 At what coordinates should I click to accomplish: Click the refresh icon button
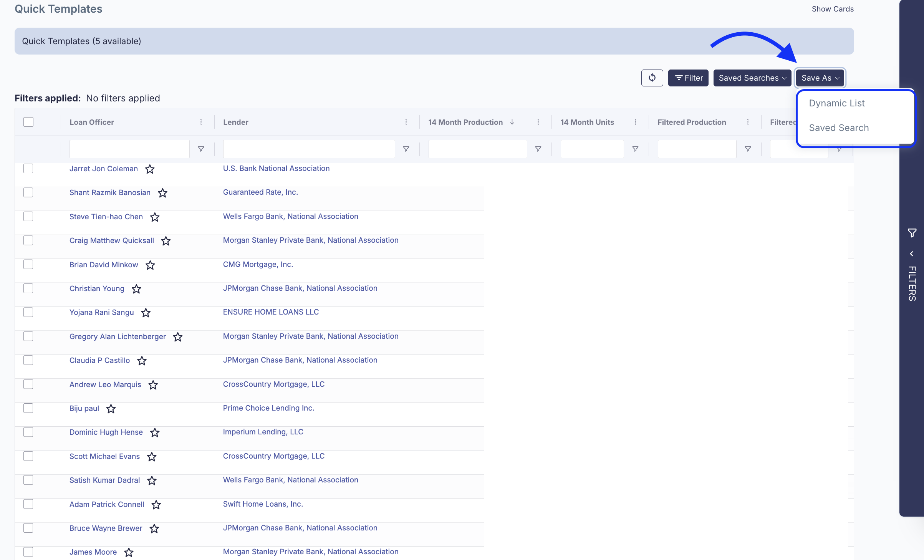[652, 78]
